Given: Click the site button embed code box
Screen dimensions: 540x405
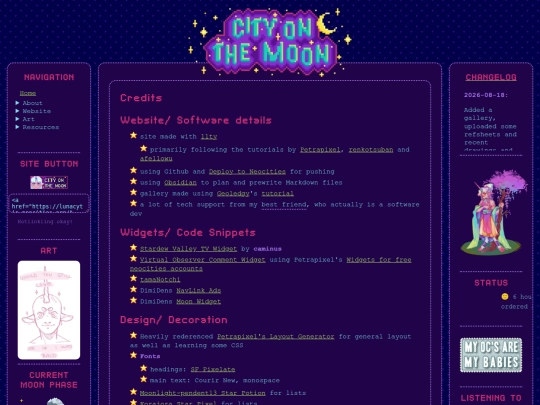Looking at the screenshot, I should coord(49,204).
